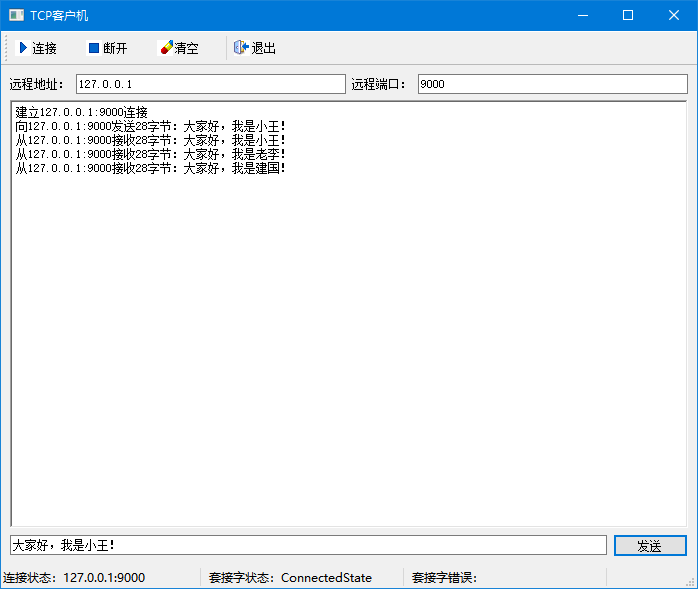698x589 pixels.
Task: Click the 远程端口 label
Action: (x=379, y=84)
